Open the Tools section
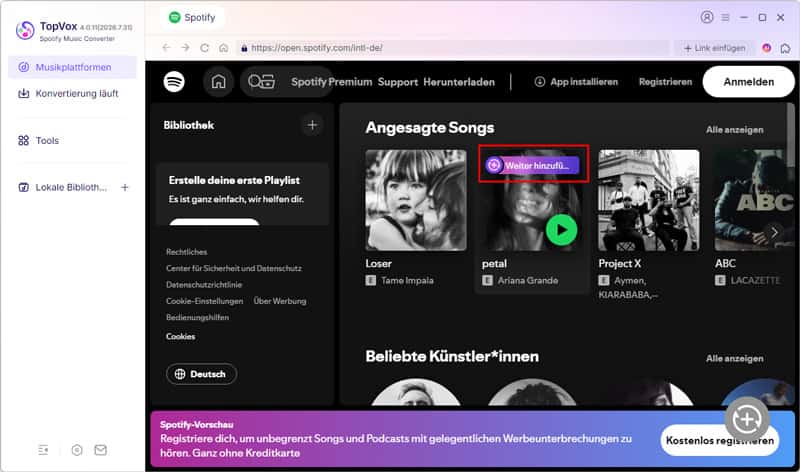This screenshot has height=472, width=800. [x=72, y=140]
